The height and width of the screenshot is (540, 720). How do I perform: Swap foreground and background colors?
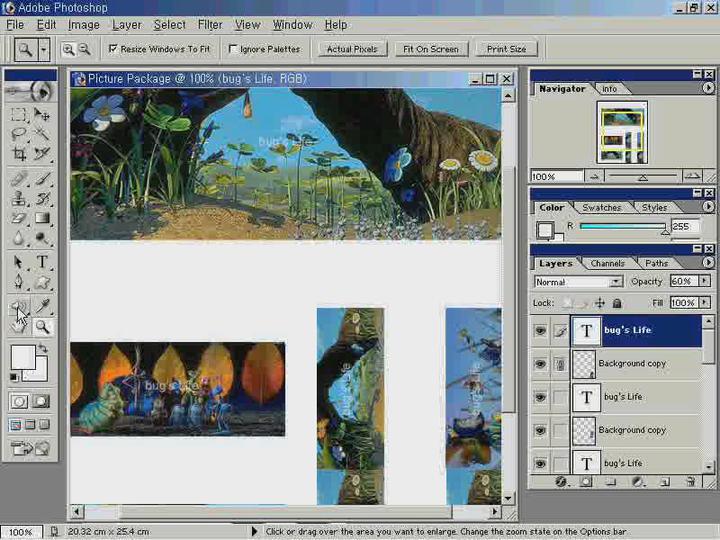[x=43, y=349]
